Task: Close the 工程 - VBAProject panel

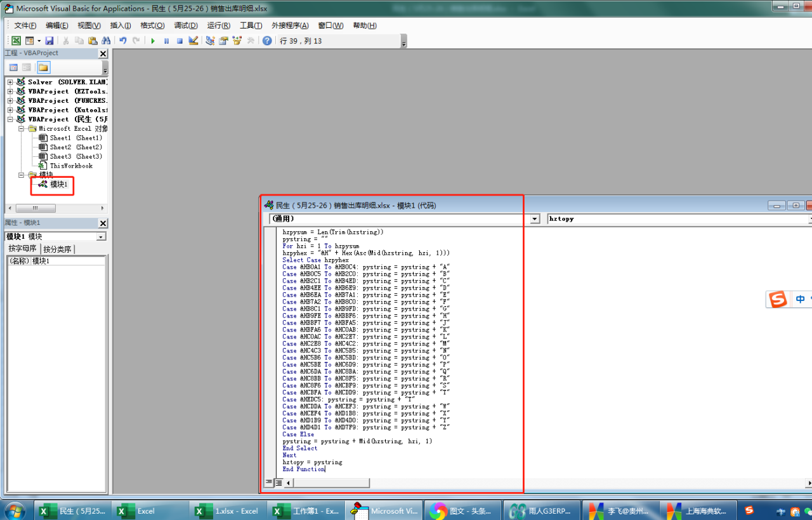Action: coord(103,54)
